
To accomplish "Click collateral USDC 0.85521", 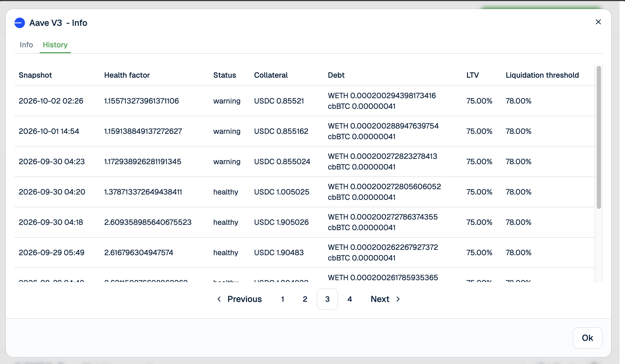I will [x=279, y=101].
